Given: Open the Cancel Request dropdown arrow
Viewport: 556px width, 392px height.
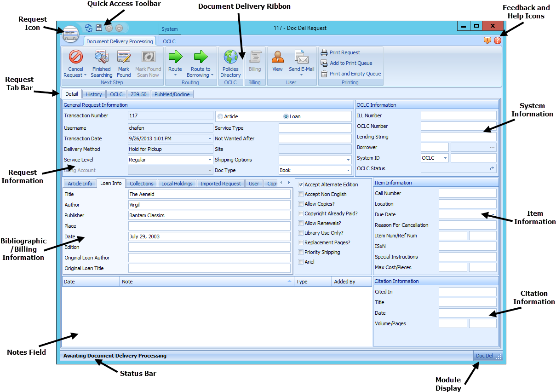Looking at the screenshot, I should coord(85,75).
